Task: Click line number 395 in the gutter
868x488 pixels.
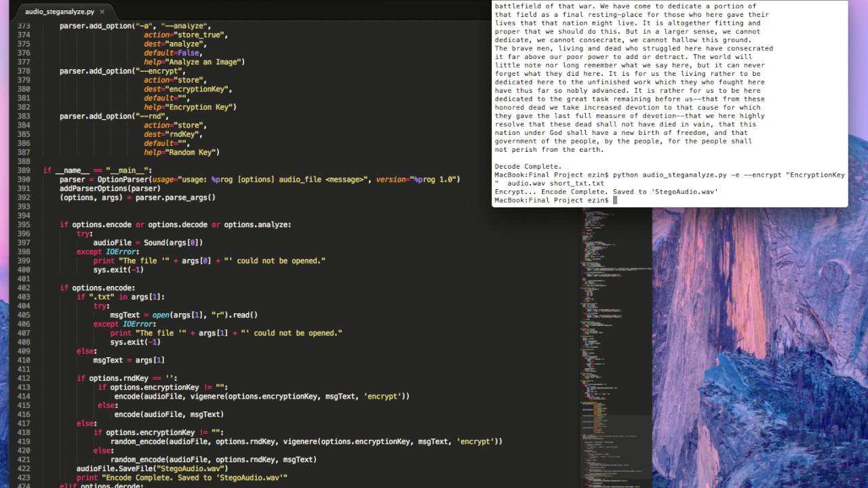Action: click(x=23, y=224)
